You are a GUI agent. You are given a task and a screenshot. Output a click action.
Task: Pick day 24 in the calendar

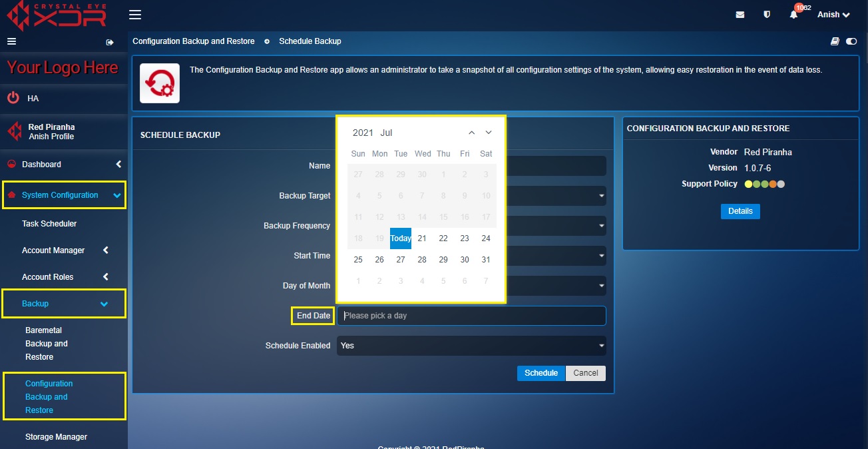click(486, 238)
